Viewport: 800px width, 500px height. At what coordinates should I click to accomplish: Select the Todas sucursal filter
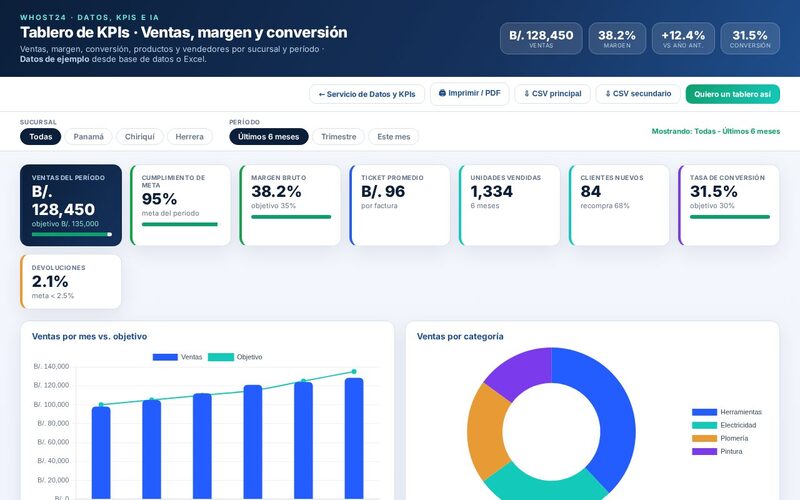point(40,137)
